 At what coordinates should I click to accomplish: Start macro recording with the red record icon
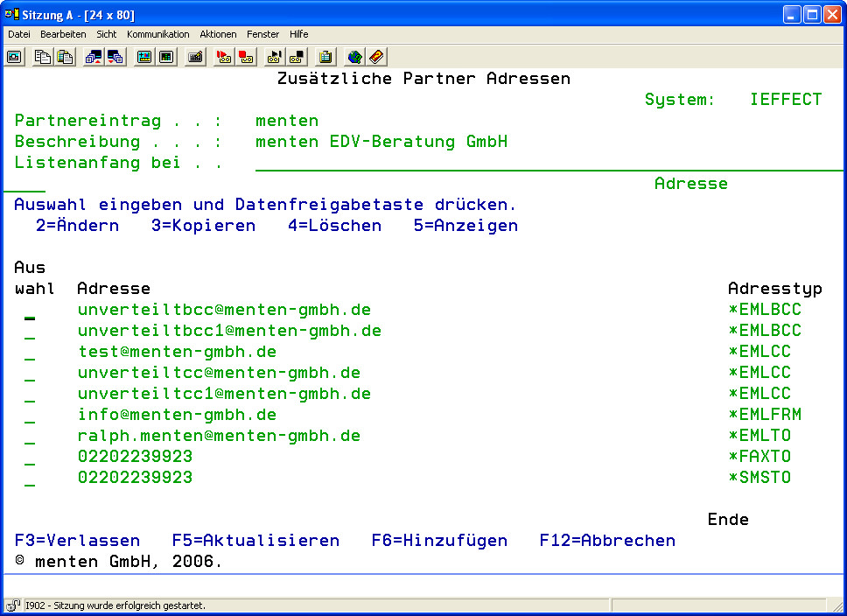[224, 57]
